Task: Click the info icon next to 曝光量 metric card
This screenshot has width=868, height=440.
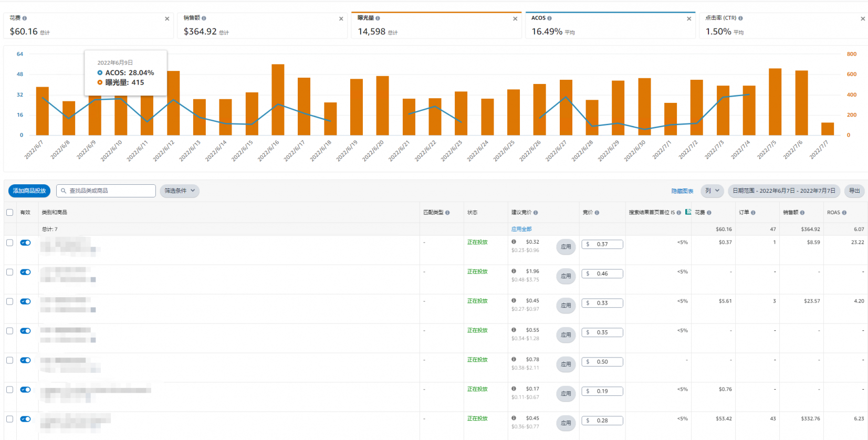Action: [378, 18]
